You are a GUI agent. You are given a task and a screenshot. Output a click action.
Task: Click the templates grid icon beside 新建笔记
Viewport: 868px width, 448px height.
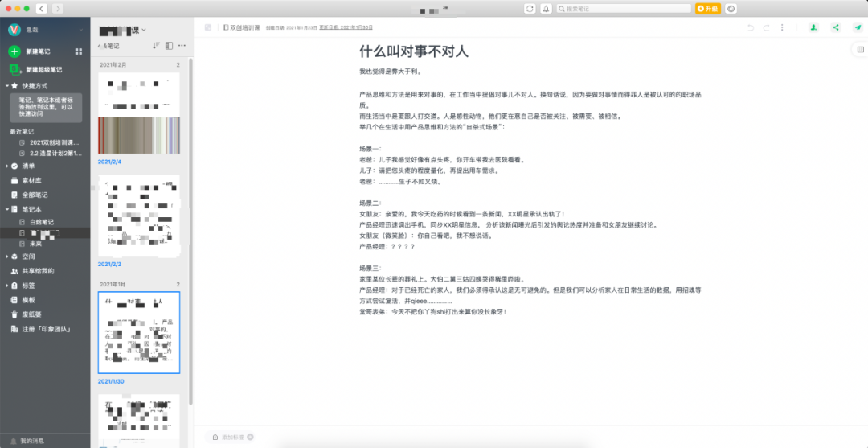(79, 51)
